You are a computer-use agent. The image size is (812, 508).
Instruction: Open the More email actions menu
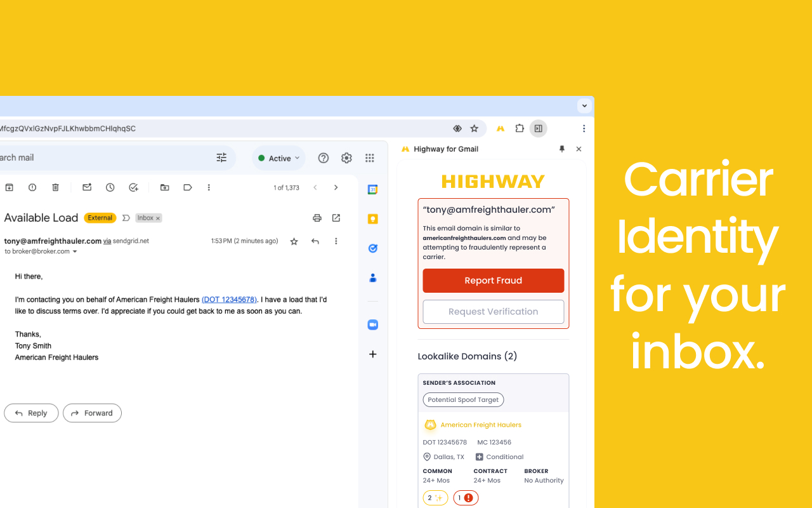coord(336,241)
